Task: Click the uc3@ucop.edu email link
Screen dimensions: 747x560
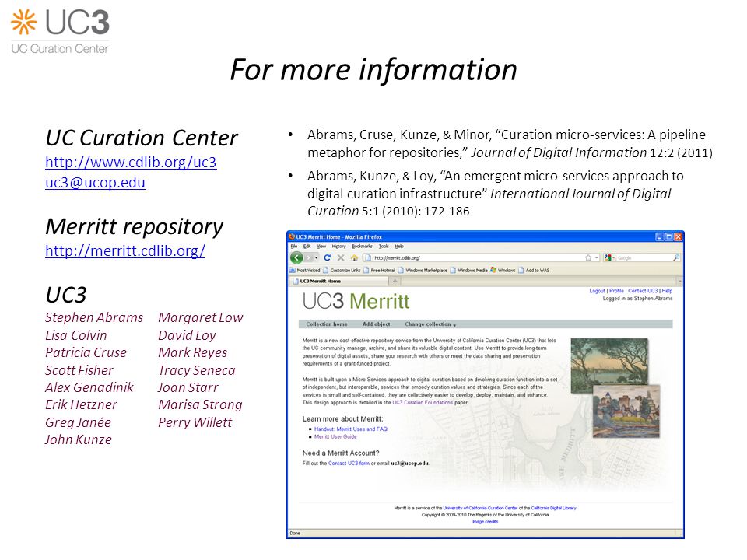Action: pos(95,182)
